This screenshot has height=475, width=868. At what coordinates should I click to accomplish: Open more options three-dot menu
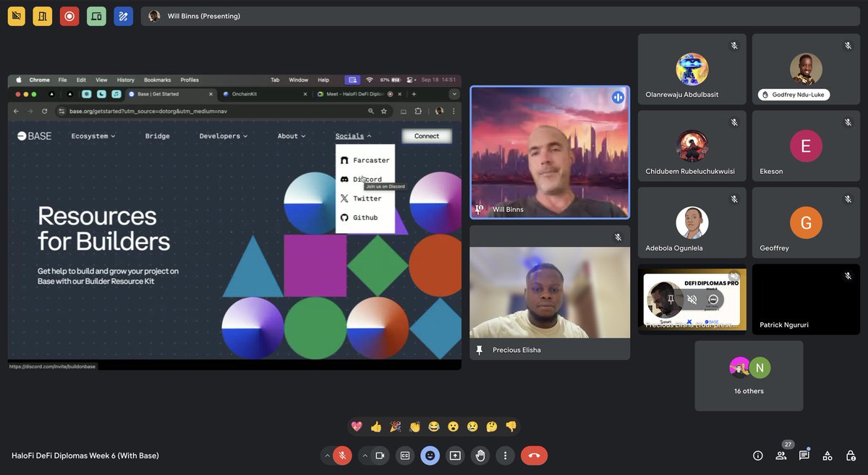click(505, 455)
